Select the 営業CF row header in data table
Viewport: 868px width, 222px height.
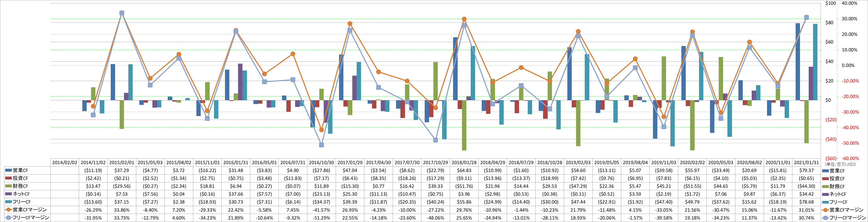pyautogui.click(x=27, y=170)
